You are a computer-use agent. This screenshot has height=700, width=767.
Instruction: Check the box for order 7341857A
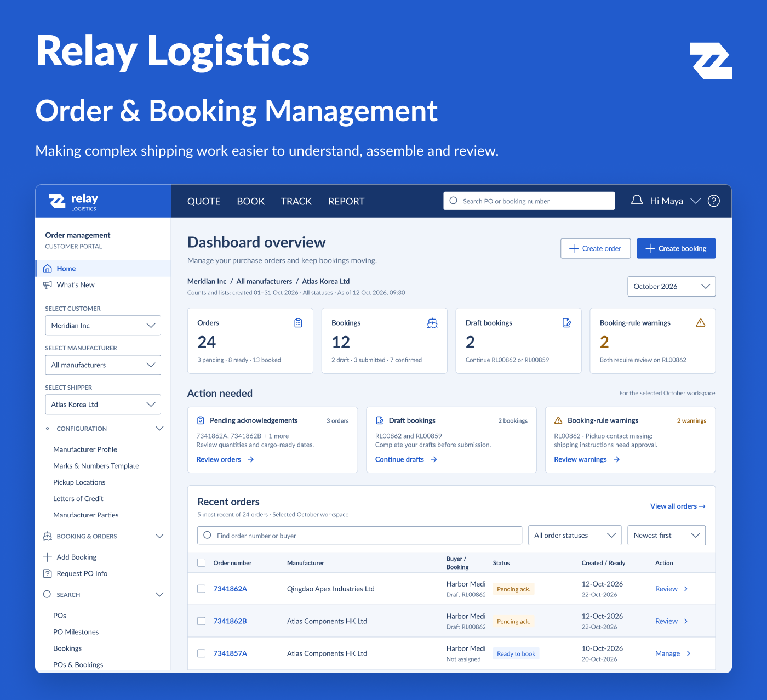coord(202,653)
